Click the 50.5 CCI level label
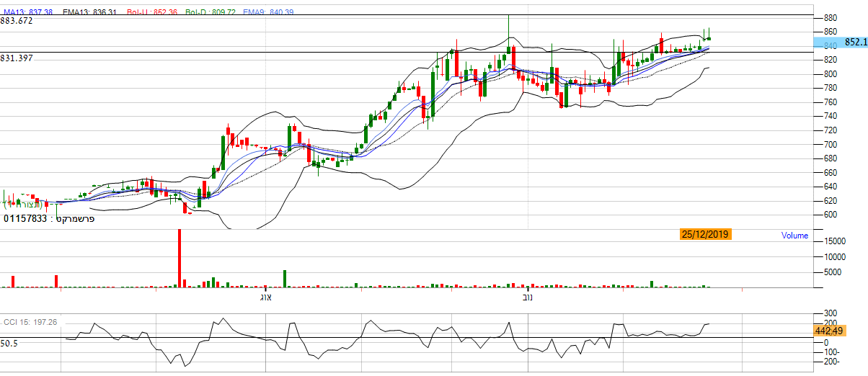 coord(9,344)
